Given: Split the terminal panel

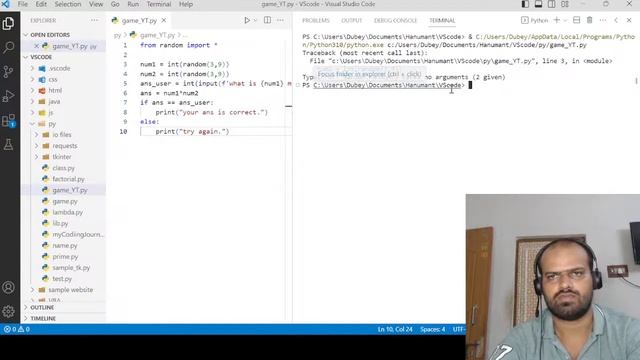Looking at the screenshot, I should 576,20.
